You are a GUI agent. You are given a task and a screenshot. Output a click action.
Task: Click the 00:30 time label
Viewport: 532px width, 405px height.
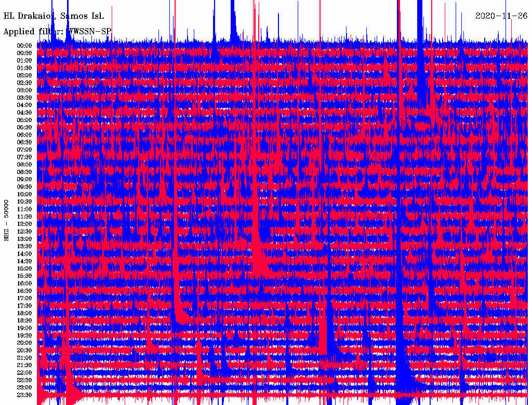click(x=24, y=53)
